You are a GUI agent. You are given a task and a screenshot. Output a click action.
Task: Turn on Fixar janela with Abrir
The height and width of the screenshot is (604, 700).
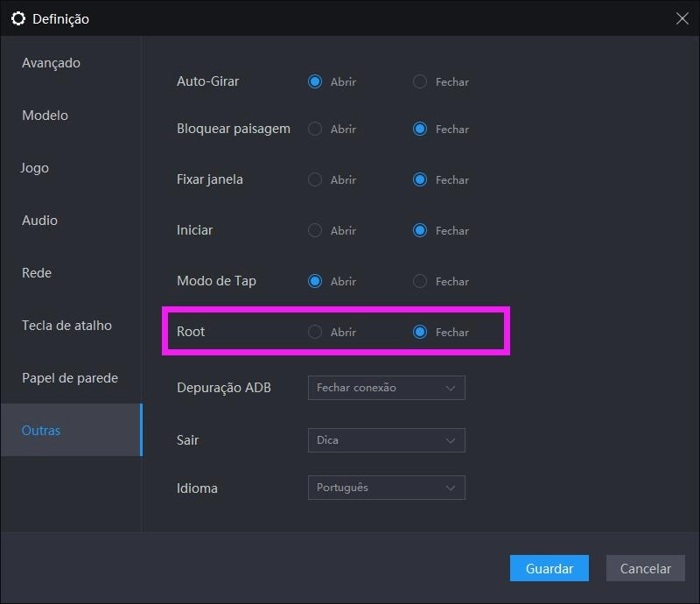[315, 180]
